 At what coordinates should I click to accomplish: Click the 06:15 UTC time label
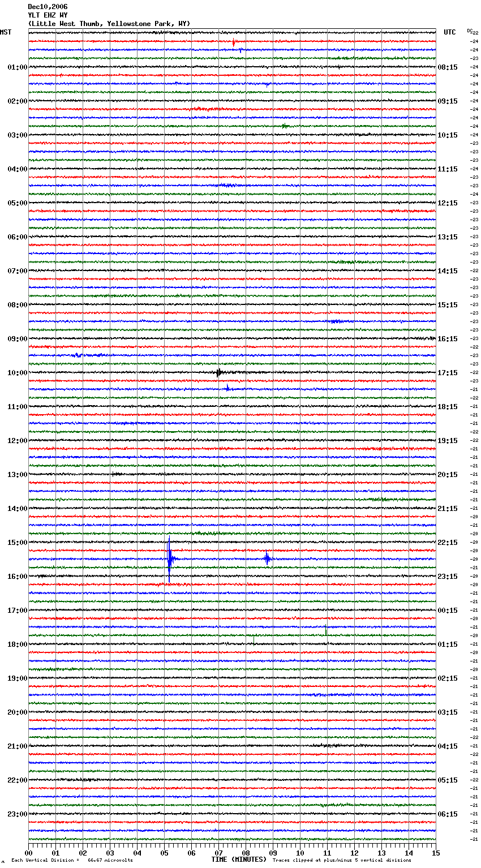click(x=448, y=814)
